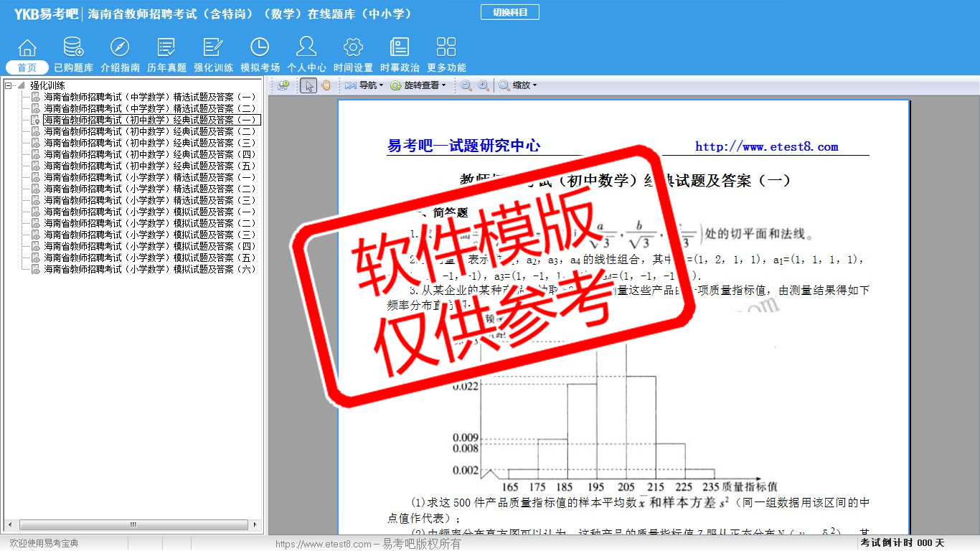Click the zoom out magnifier icon
Viewport: 980px width, 551px height.
[466, 85]
